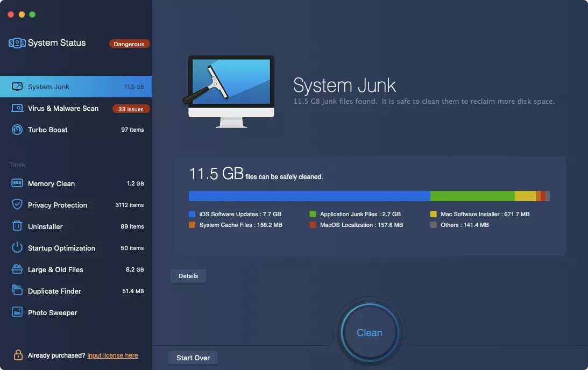Click the red Dangerous status badge

click(x=129, y=44)
